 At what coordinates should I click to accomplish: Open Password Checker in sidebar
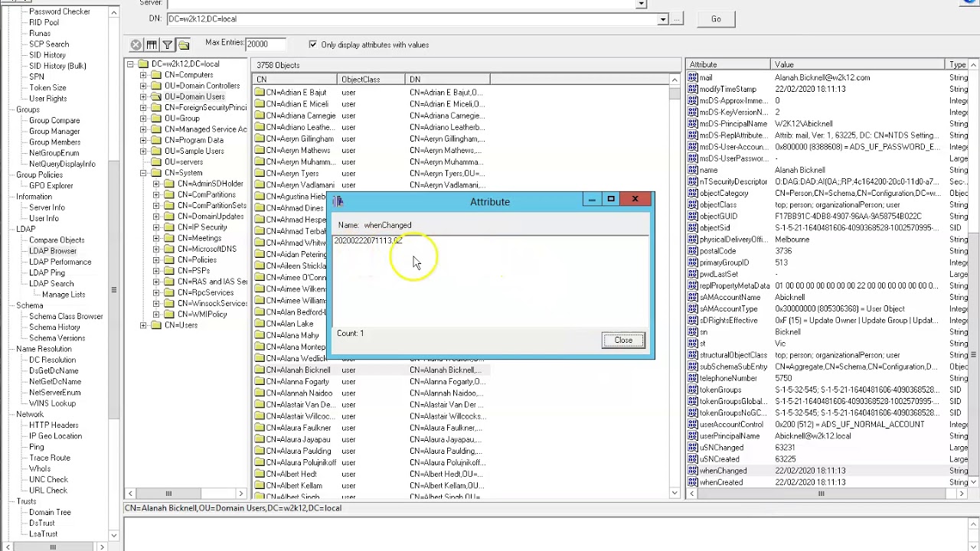click(x=60, y=11)
